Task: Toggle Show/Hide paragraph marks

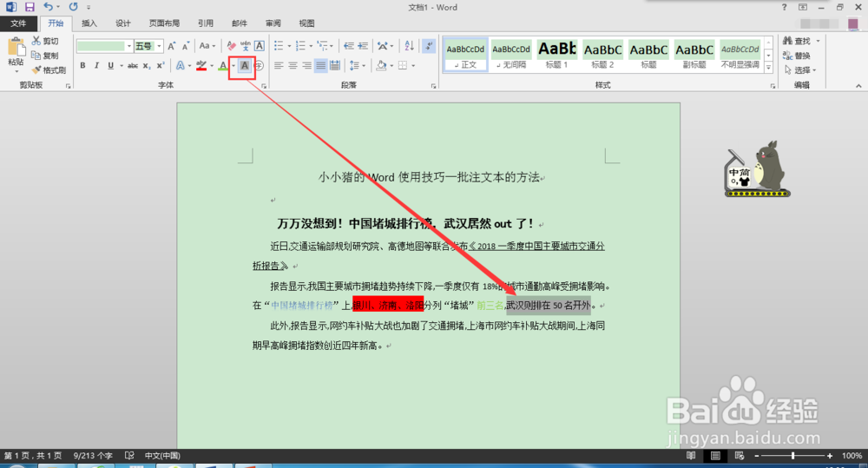Action: tap(429, 46)
